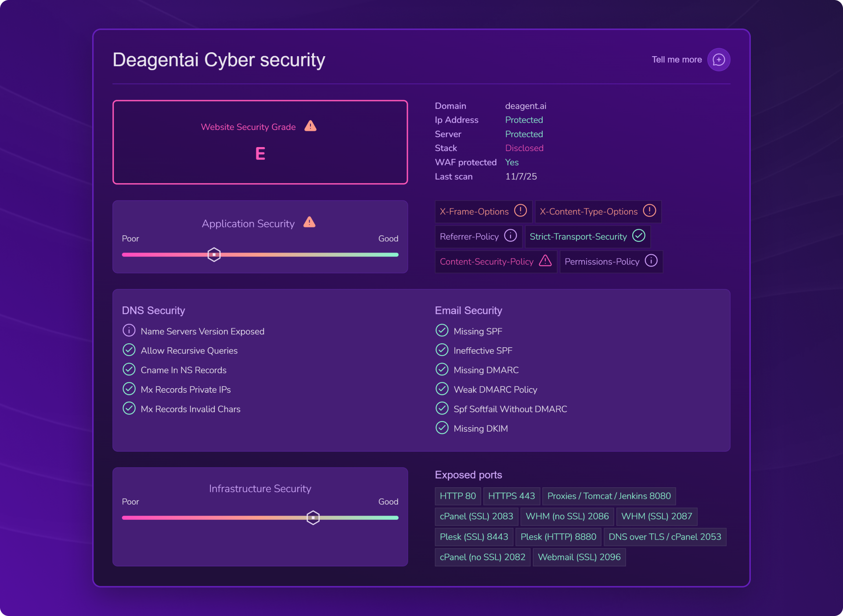The image size is (843, 616).
Task: Click the Content-Security-Policy warning triangle icon
Action: click(545, 261)
